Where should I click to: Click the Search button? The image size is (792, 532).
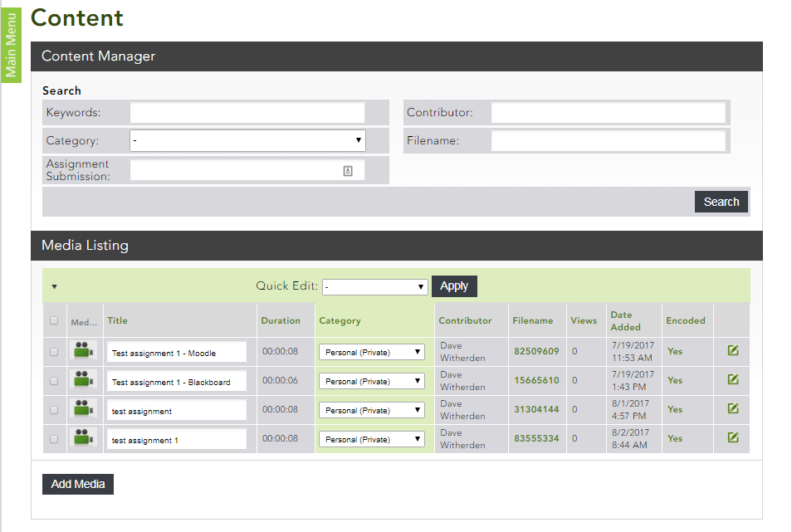[721, 202]
